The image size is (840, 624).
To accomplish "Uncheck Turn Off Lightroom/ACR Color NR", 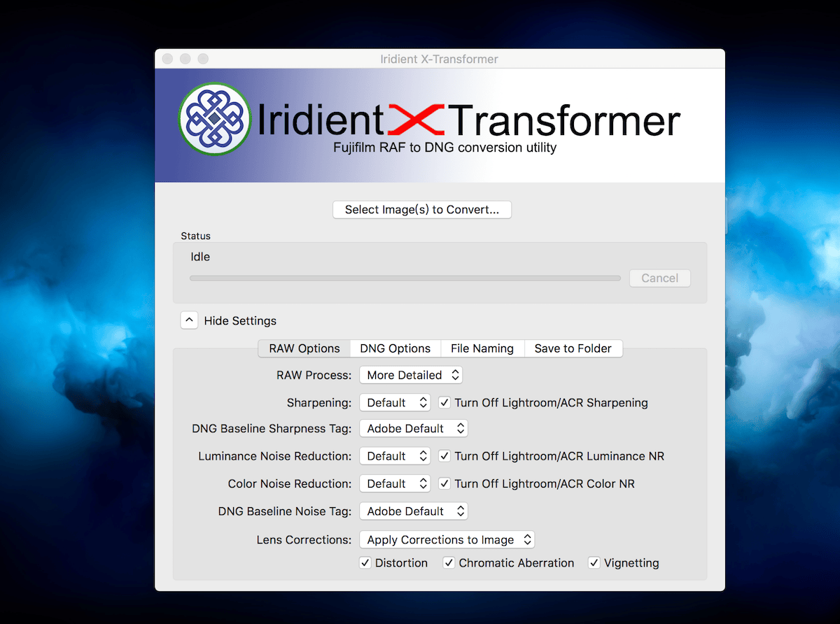I will 444,483.
